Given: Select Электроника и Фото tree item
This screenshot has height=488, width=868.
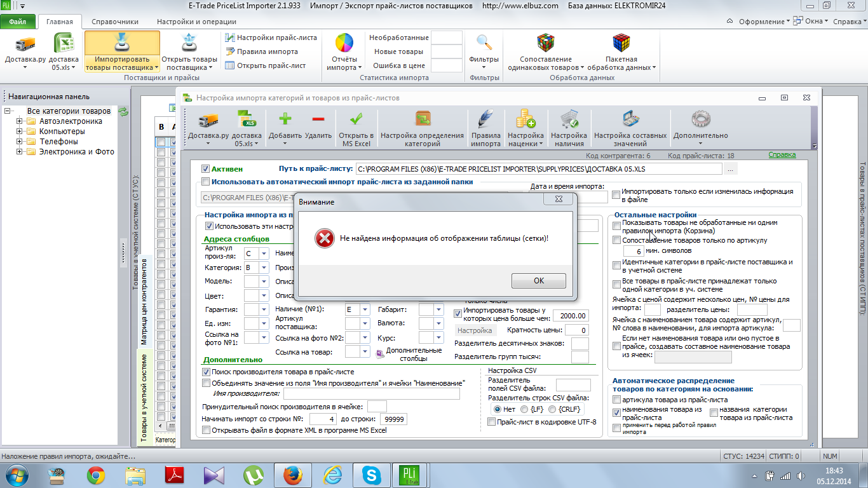Looking at the screenshot, I should point(76,152).
